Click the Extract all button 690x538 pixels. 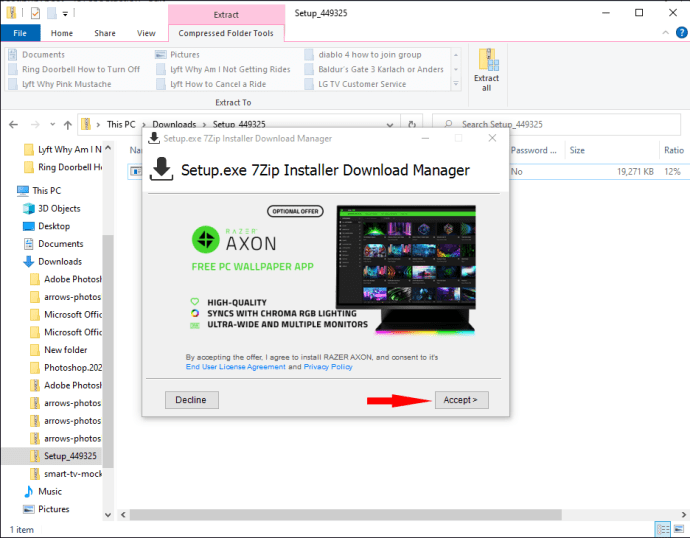click(x=486, y=70)
